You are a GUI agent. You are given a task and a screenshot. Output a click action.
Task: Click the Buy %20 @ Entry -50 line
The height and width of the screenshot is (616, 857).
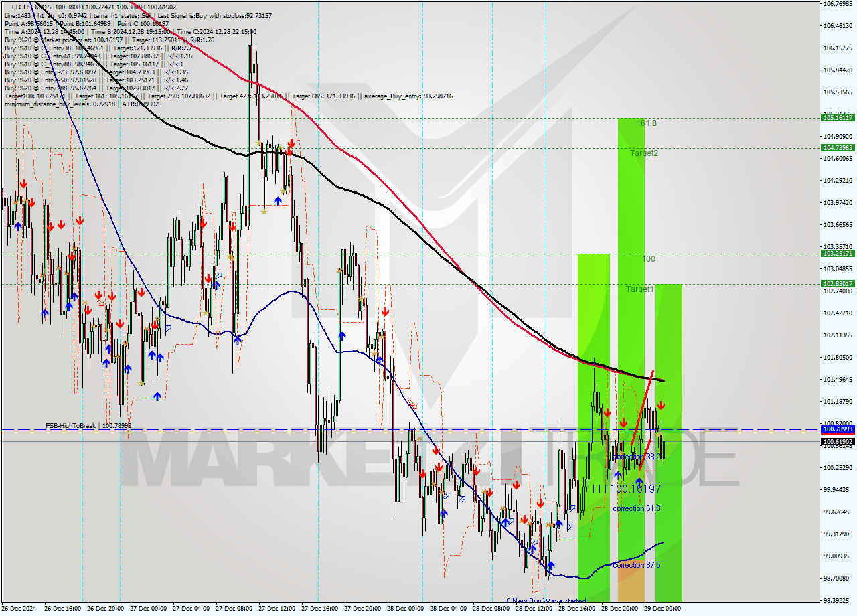[96, 81]
